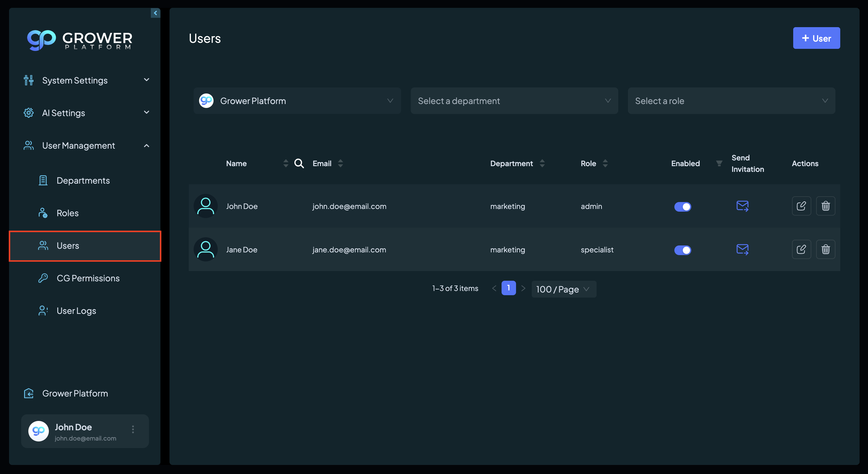The height and width of the screenshot is (474, 868).
Task: Edit the John Doe user row
Action: tap(801, 206)
